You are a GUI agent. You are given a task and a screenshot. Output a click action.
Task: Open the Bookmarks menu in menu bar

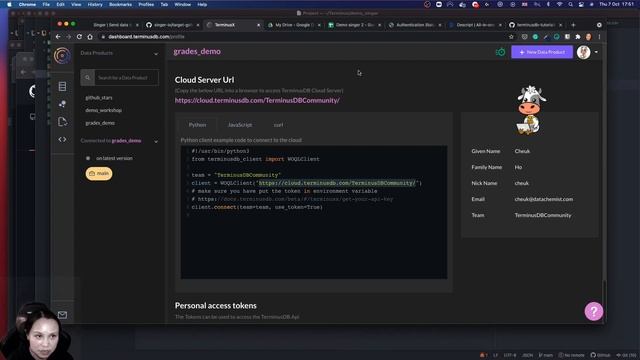pyautogui.click(x=120, y=4)
